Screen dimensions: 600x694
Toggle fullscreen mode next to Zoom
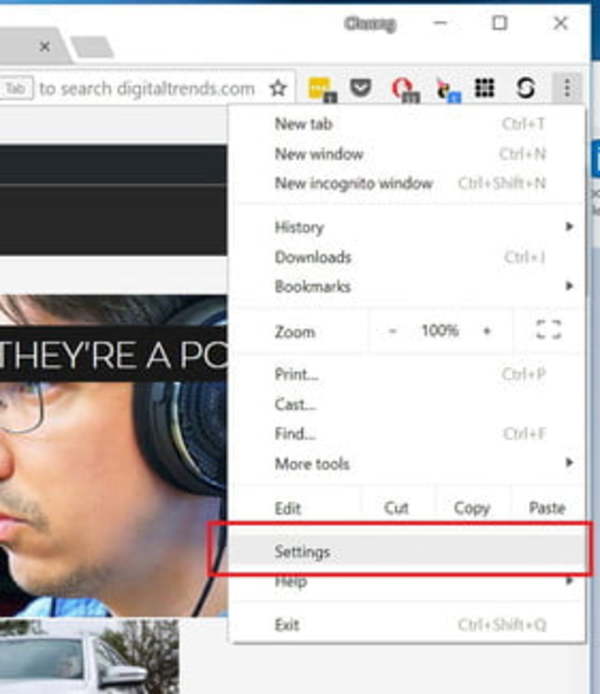click(x=549, y=330)
